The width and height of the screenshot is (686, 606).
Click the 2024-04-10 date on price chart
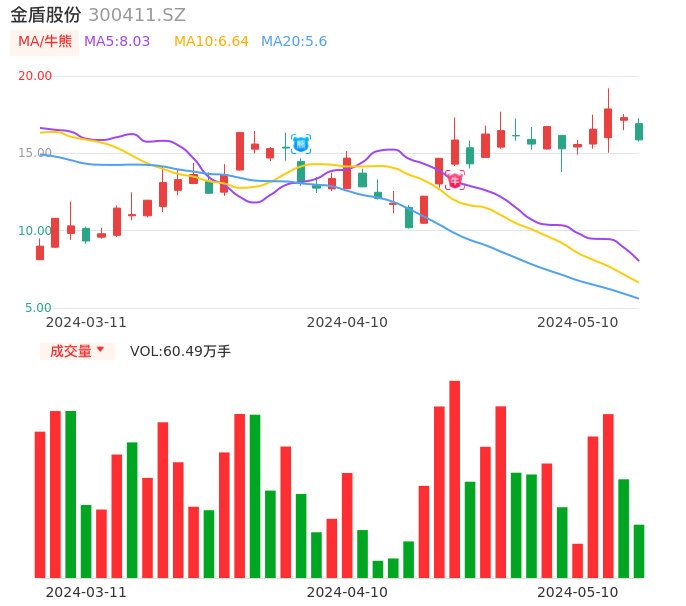tap(347, 322)
